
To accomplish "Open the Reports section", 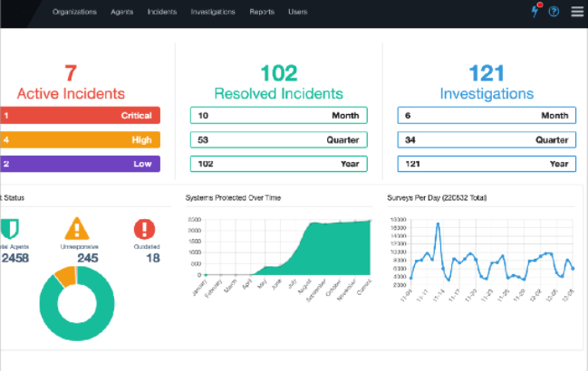I will pos(262,12).
